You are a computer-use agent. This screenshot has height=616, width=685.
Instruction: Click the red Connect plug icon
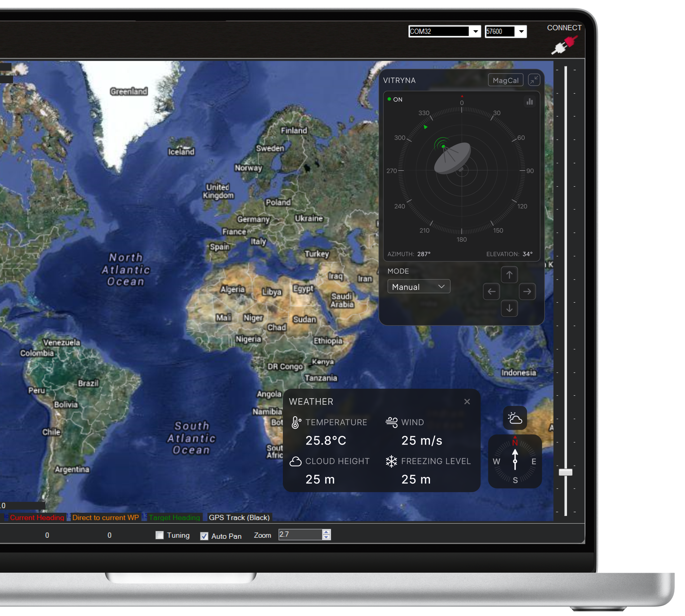[564, 45]
